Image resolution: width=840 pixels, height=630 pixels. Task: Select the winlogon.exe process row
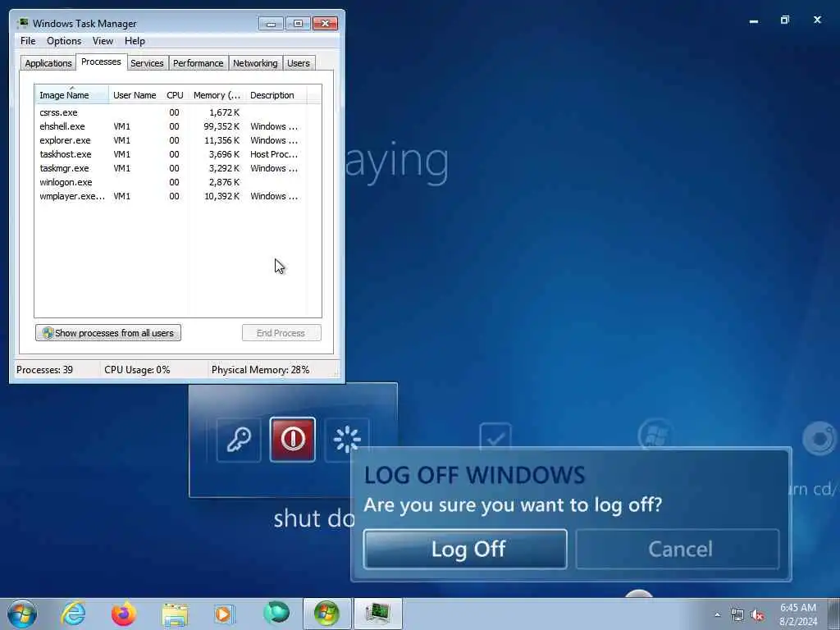point(171,182)
